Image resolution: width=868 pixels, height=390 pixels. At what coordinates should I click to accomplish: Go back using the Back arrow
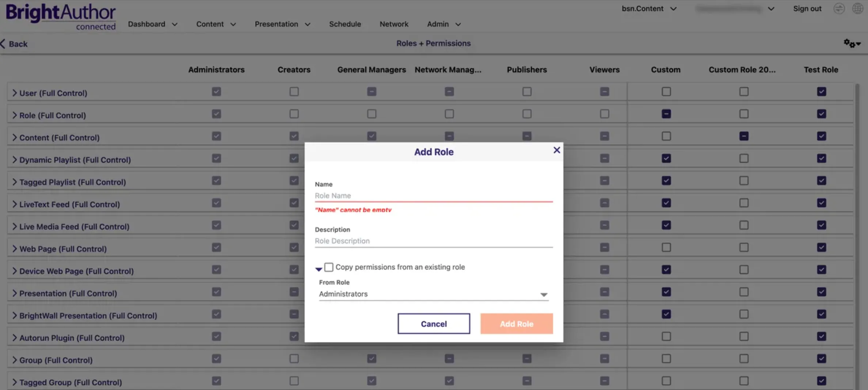[14, 44]
